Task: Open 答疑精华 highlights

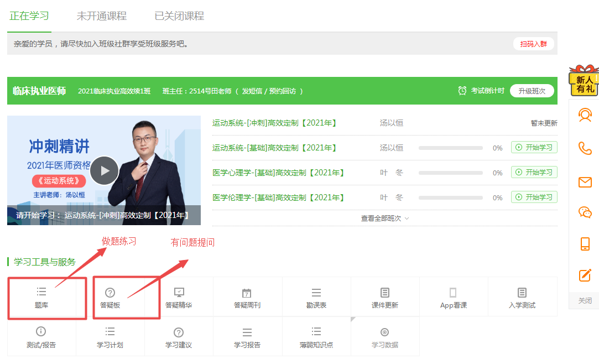Action: tap(179, 297)
